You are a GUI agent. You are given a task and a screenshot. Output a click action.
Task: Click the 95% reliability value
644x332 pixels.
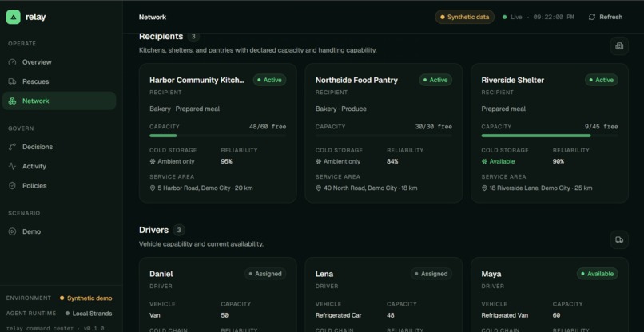[226, 161]
